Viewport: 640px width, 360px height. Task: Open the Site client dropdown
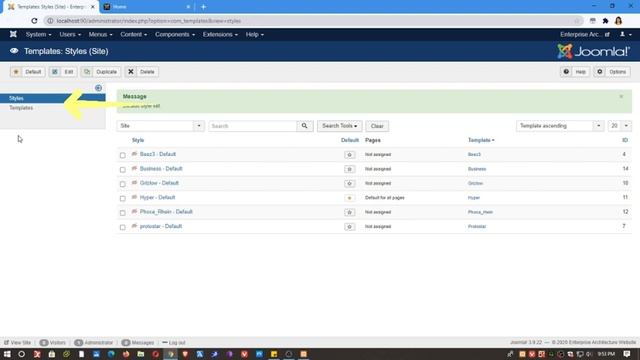coord(160,126)
